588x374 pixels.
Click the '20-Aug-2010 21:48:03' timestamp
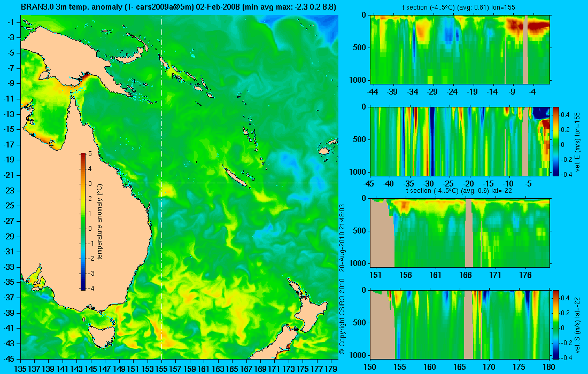(x=342, y=237)
